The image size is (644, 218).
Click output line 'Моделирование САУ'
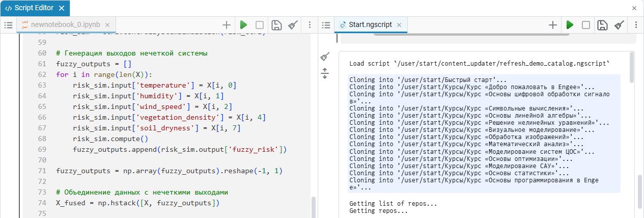click(x=460, y=166)
